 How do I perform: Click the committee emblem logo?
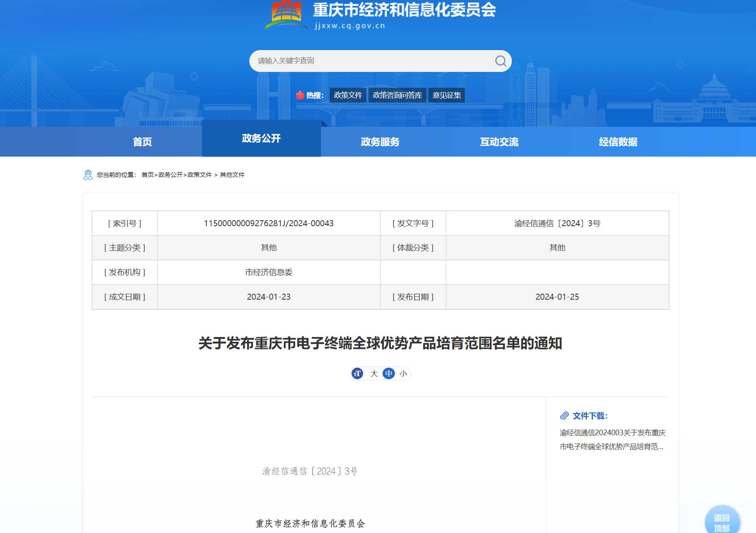(x=286, y=15)
